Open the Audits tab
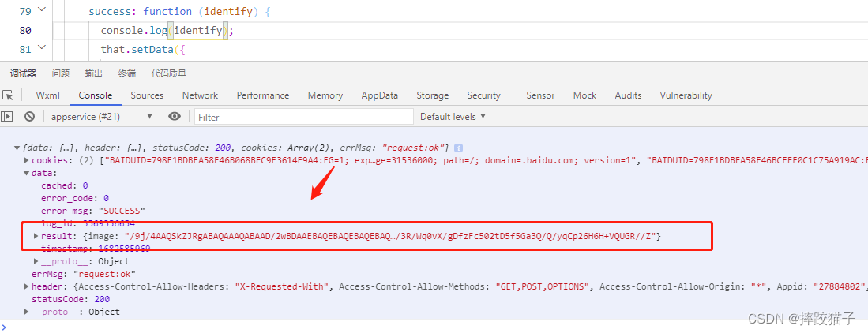The width and height of the screenshot is (868, 333). [628, 95]
